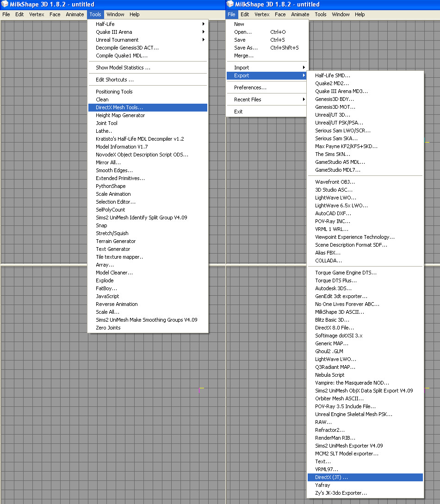
Task: Export as Wavefront OBJ
Action: click(365, 182)
